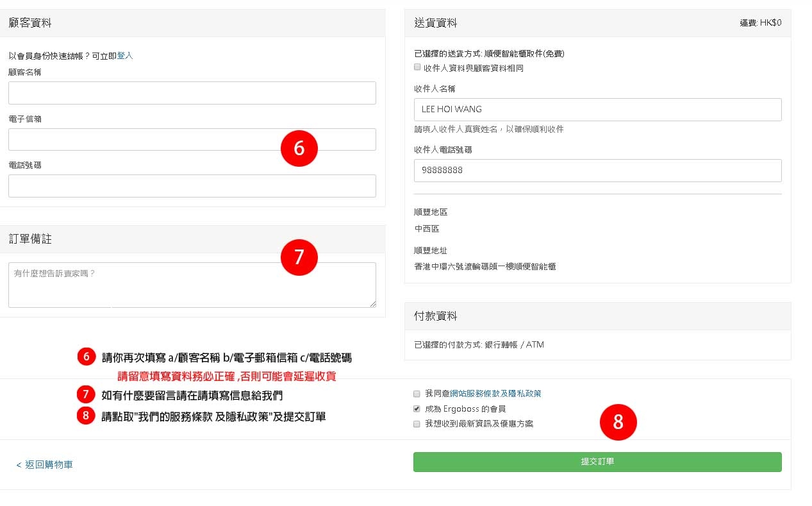Click the small red 8 bullet in the instructions
812x506 pixels.
[x=87, y=416]
